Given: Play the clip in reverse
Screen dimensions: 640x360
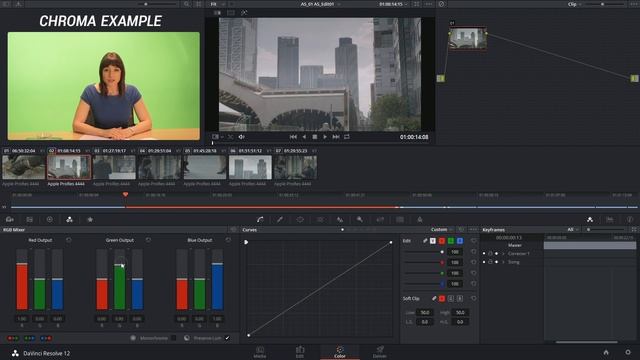Looking at the screenshot, I should pos(304,137).
